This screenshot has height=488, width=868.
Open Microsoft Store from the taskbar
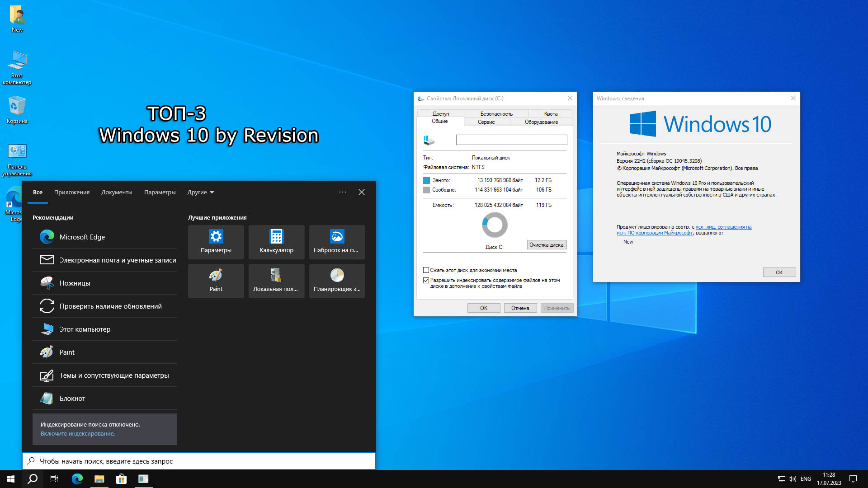coord(121,479)
